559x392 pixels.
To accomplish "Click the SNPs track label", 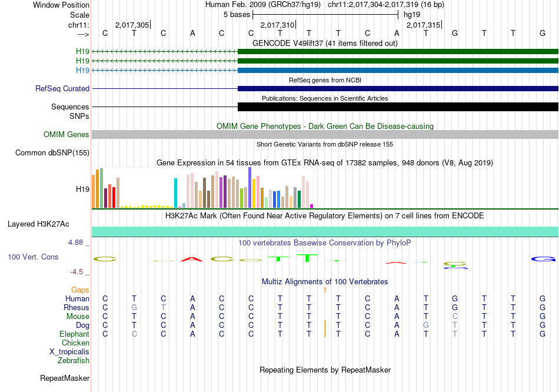I will click(79, 117).
